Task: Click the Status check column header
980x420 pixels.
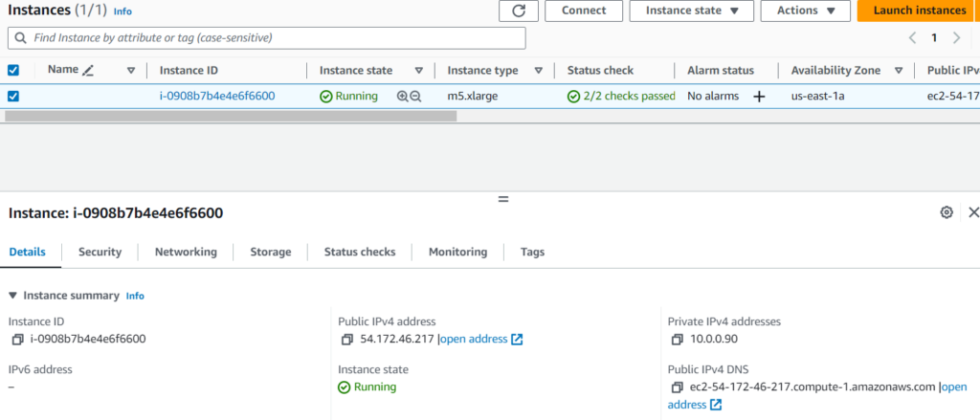Action: (601, 71)
